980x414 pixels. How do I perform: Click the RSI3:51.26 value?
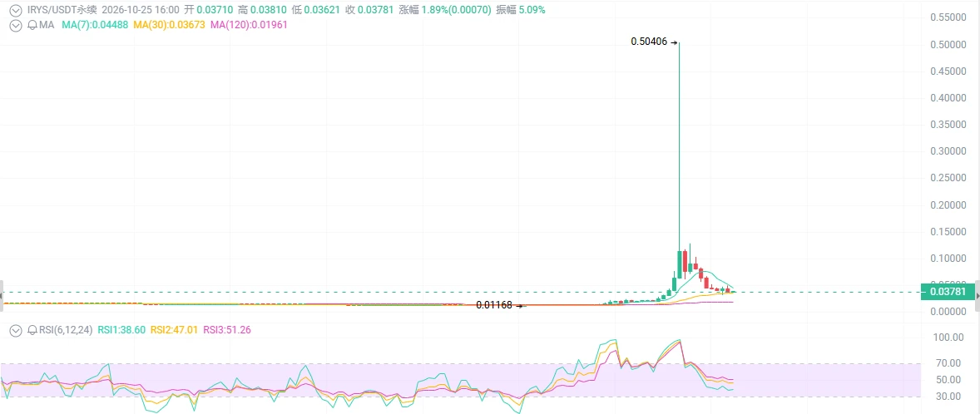[226, 330]
